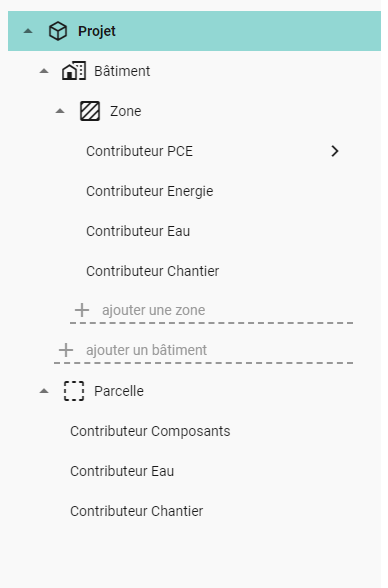Collapse the Parcelle node arrow
The height and width of the screenshot is (588, 388).
click(x=44, y=391)
